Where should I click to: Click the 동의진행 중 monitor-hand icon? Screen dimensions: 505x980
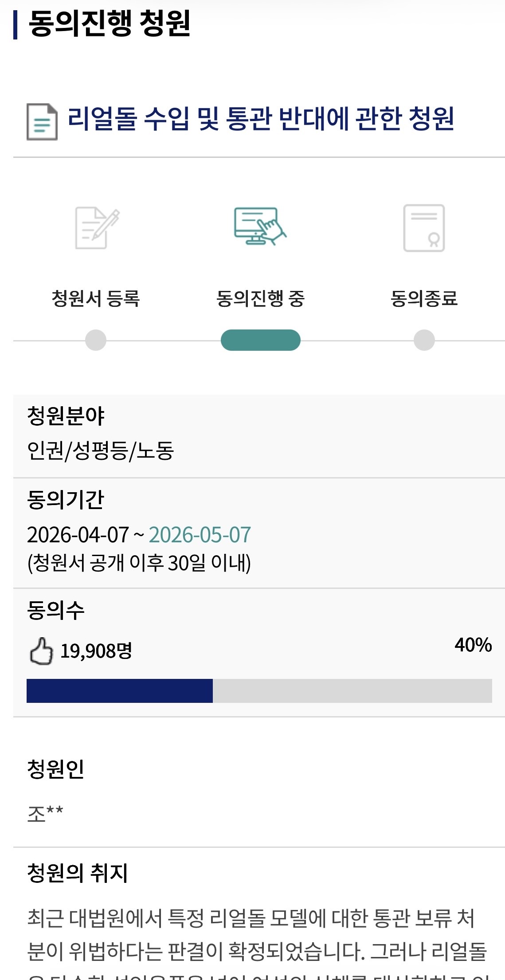[260, 226]
